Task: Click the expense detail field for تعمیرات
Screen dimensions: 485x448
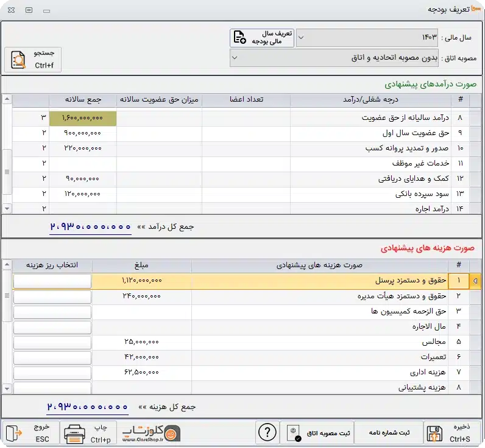Action: [x=52, y=357]
